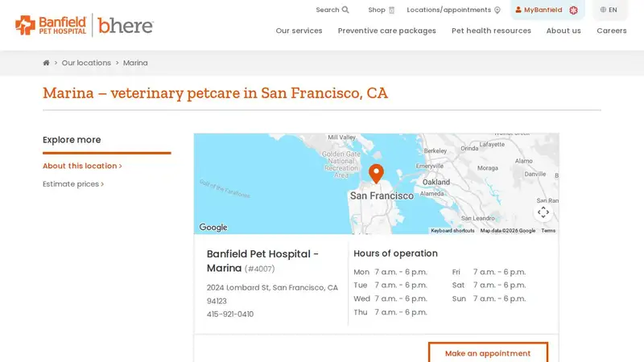Click the Google logo on the map
The height and width of the screenshot is (362, 644).
(213, 227)
